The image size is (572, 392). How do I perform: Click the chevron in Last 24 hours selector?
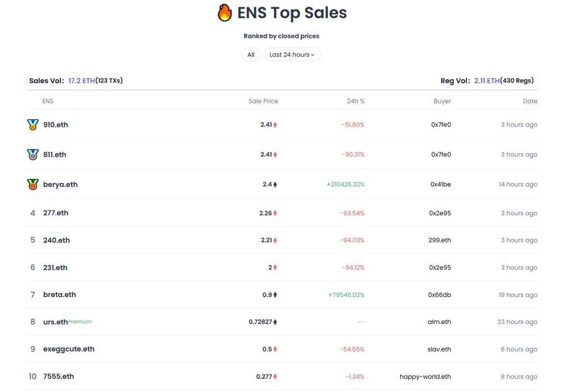coord(313,55)
